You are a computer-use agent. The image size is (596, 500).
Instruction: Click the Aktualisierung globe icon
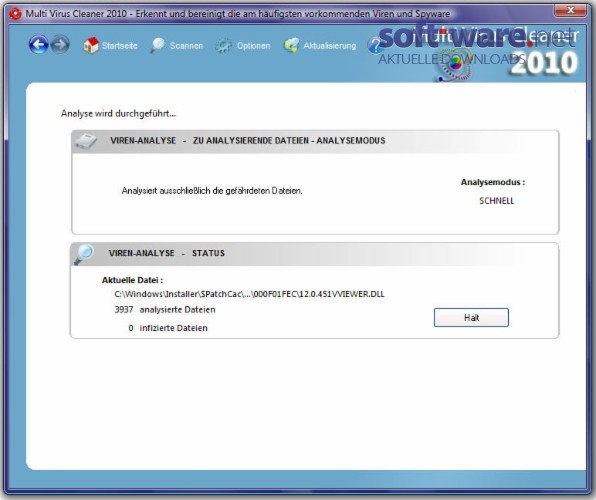292,45
